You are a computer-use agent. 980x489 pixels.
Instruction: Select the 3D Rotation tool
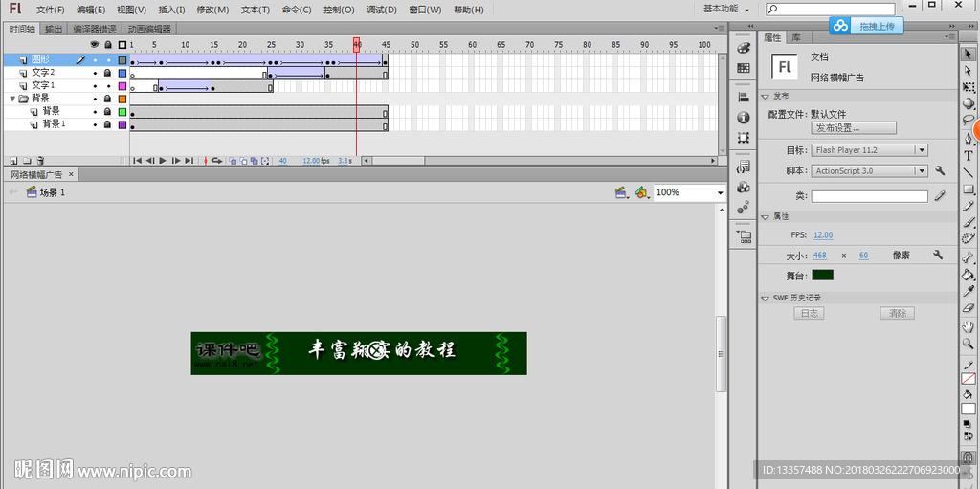[968, 104]
